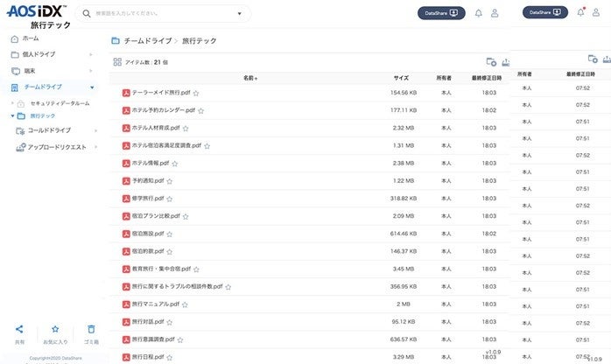611x364 pixels.
Task: Open セキュリティデータルーム tree item
Action: click(x=60, y=103)
